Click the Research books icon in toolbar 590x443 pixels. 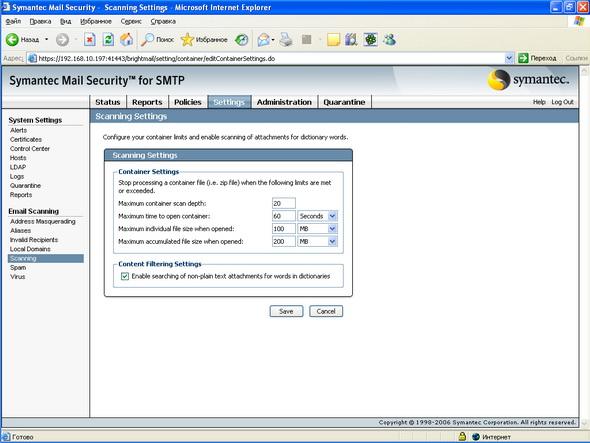[x=351, y=40]
